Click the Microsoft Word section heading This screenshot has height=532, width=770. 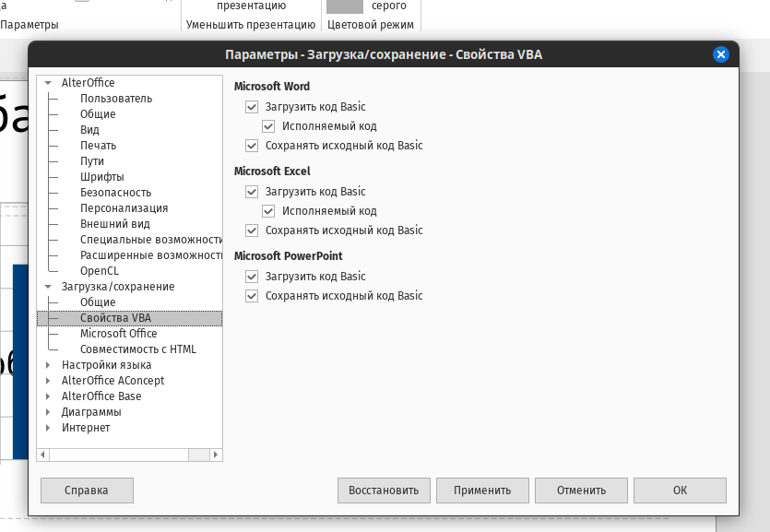click(x=271, y=87)
